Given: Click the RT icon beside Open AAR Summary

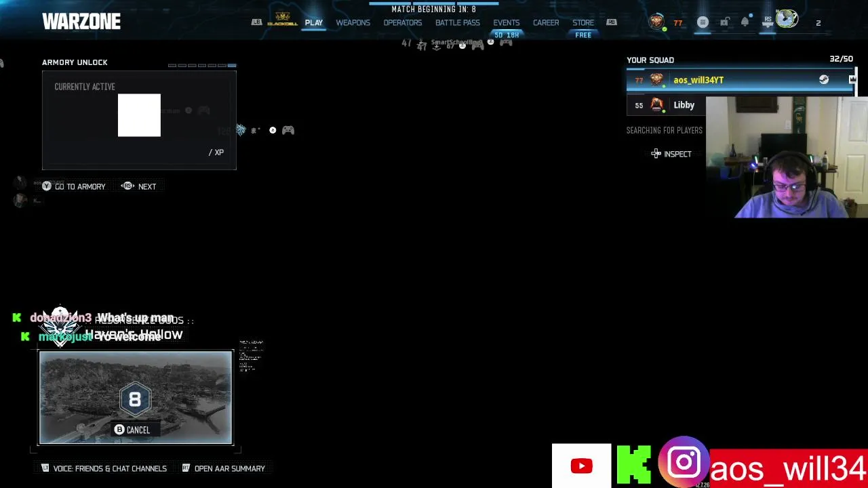Looking at the screenshot, I should [186, 468].
